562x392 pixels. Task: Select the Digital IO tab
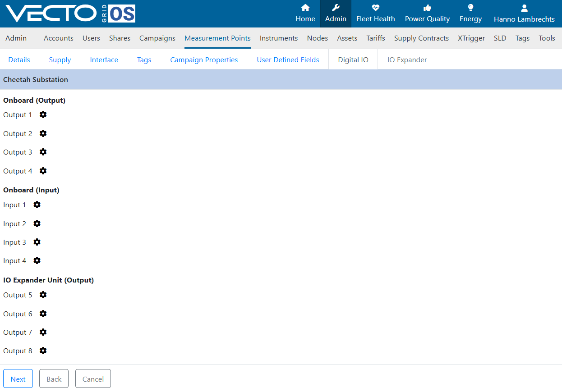coord(353,59)
